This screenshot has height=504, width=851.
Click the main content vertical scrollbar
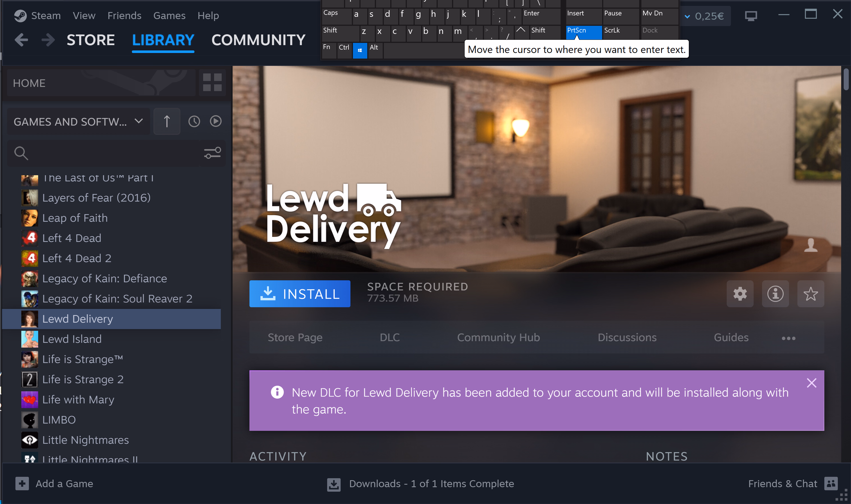pos(846,80)
